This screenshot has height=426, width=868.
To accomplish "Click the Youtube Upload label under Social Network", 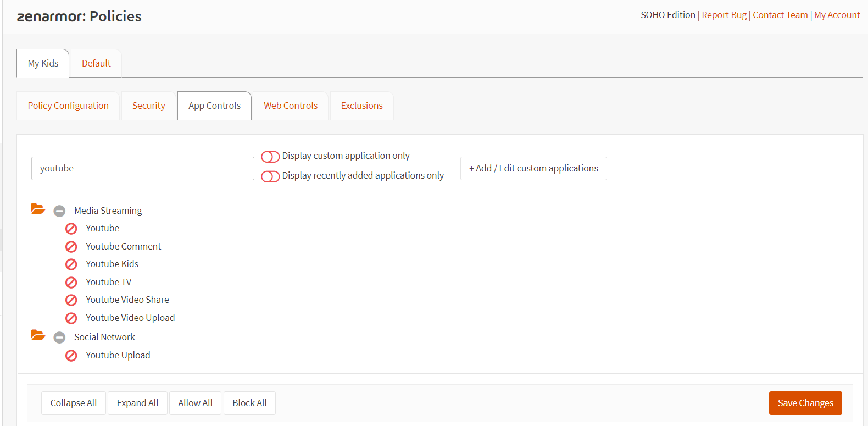I will point(118,355).
